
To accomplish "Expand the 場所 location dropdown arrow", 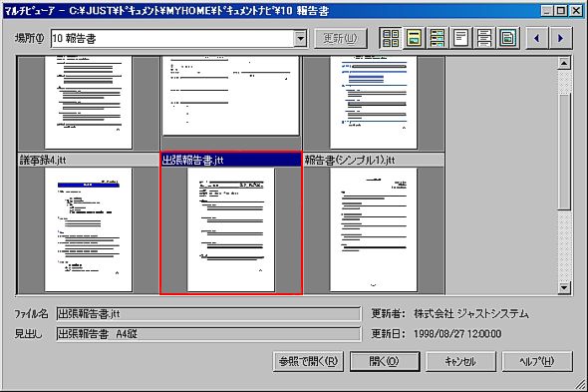I will point(300,38).
